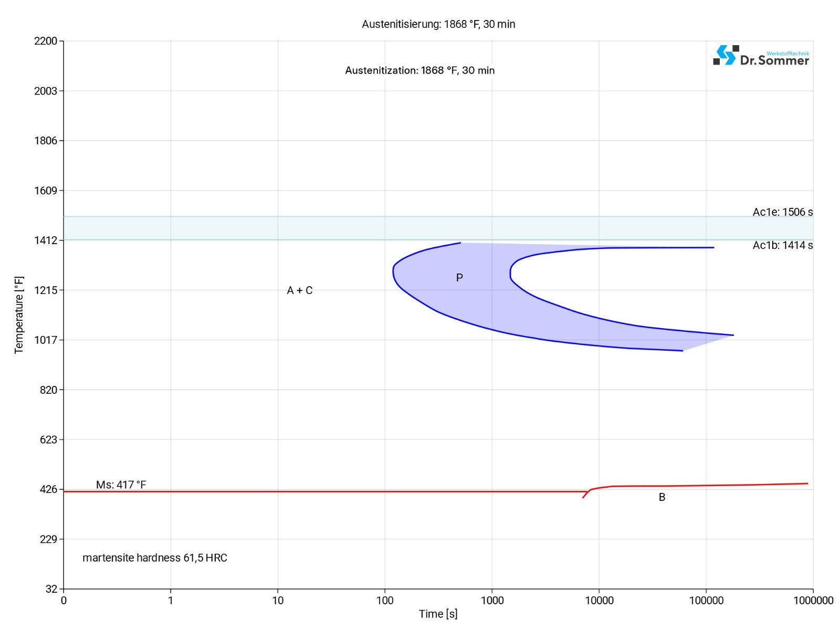
Task: Click the 'Temperature [°F]' y-axis title
Action: 19,315
